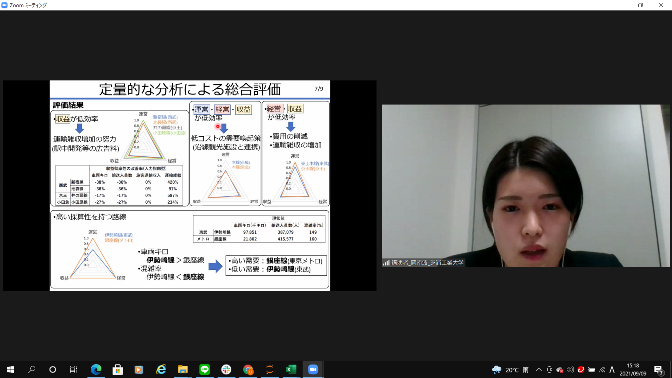Screen dimensions: 672x378
Task: Toggle the Wi-Fi network icon in tray
Action: click(x=602, y=369)
